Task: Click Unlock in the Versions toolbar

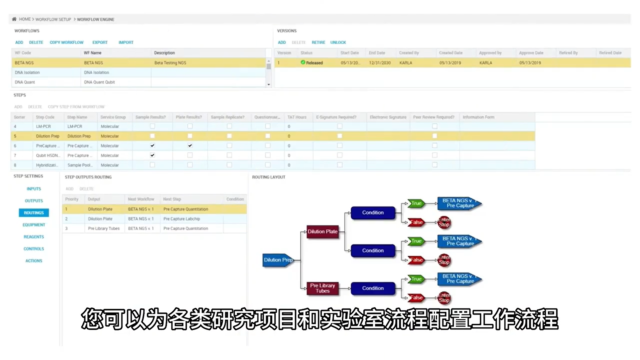Action: [338, 42]
